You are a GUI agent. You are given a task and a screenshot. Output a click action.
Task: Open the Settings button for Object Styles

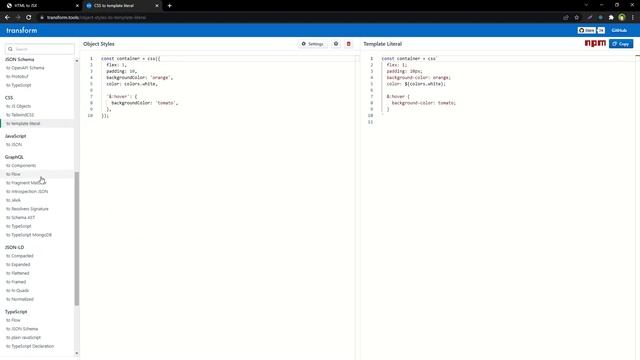313,44
